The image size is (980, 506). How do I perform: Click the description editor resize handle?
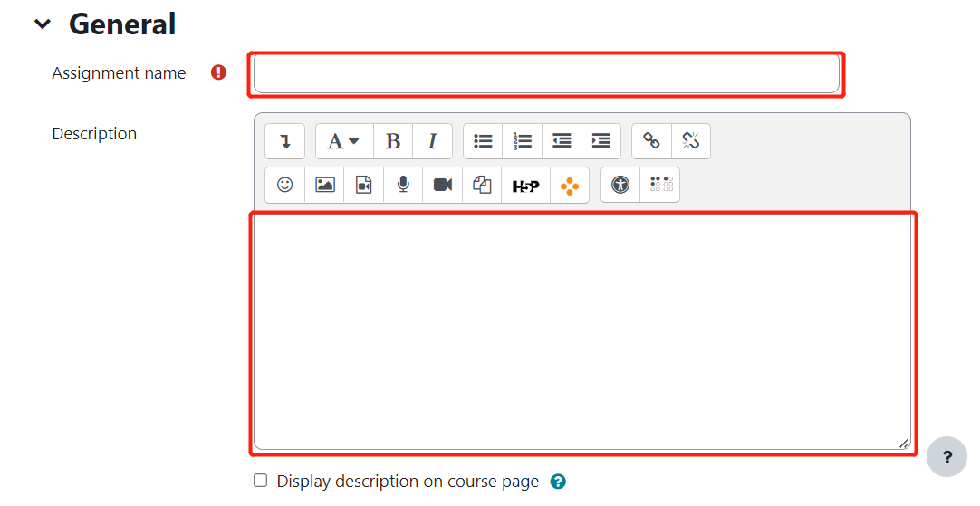pyautogui.click(x=904, y=444)
